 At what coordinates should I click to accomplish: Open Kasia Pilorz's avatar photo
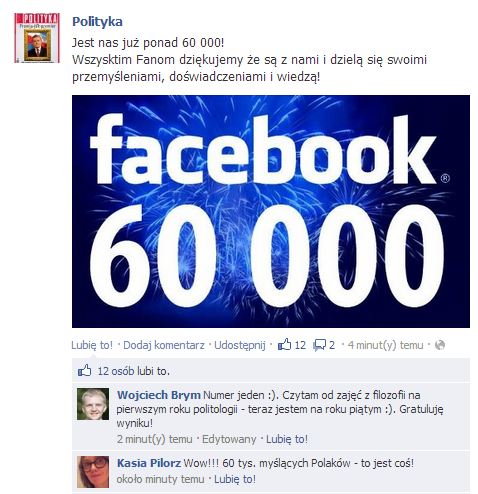pos(93,472)
